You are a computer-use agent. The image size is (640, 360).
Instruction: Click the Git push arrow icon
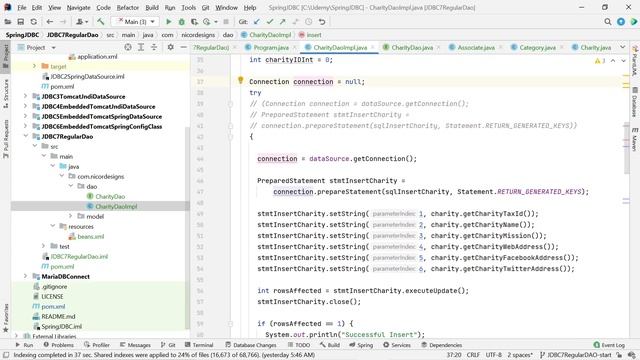(x=282, y=22)
